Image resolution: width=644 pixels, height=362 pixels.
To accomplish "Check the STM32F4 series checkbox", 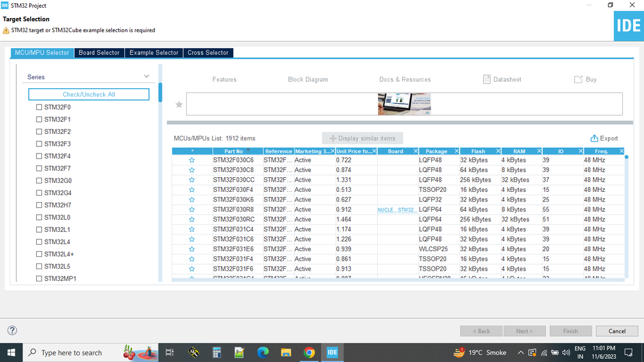I will [x=39, y=156].
